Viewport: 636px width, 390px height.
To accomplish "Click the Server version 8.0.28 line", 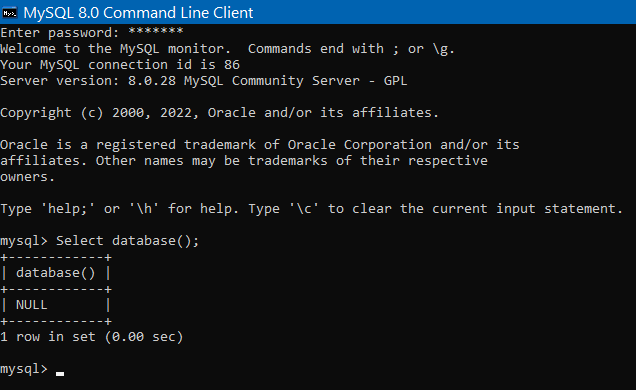I will (204, 81).
